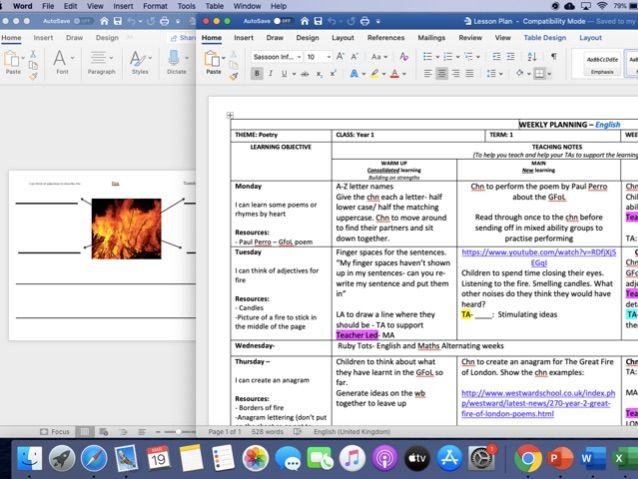This screenshot has height=479, width=638.
Task: Open the Mailings tab
Action: (431, 38)
